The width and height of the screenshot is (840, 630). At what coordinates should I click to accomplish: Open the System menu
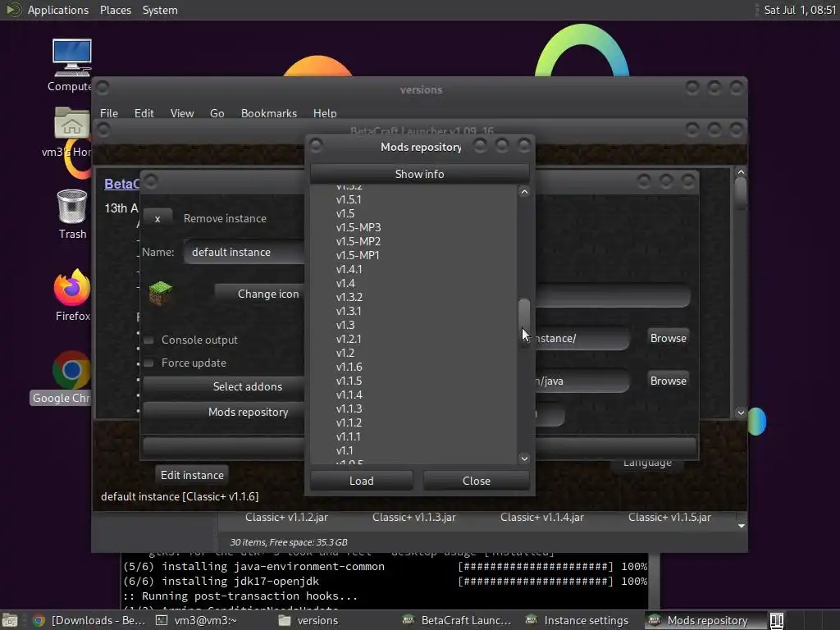160,10
